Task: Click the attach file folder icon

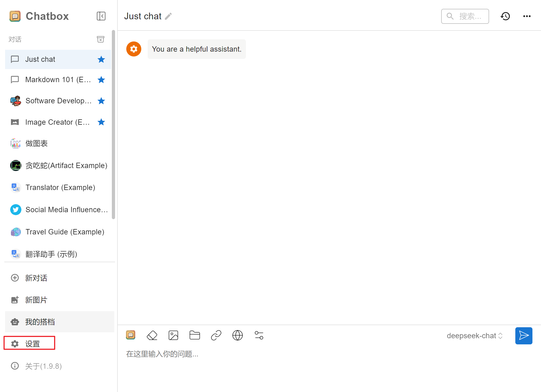Action: pyautogui.click(x=195, y=335)
